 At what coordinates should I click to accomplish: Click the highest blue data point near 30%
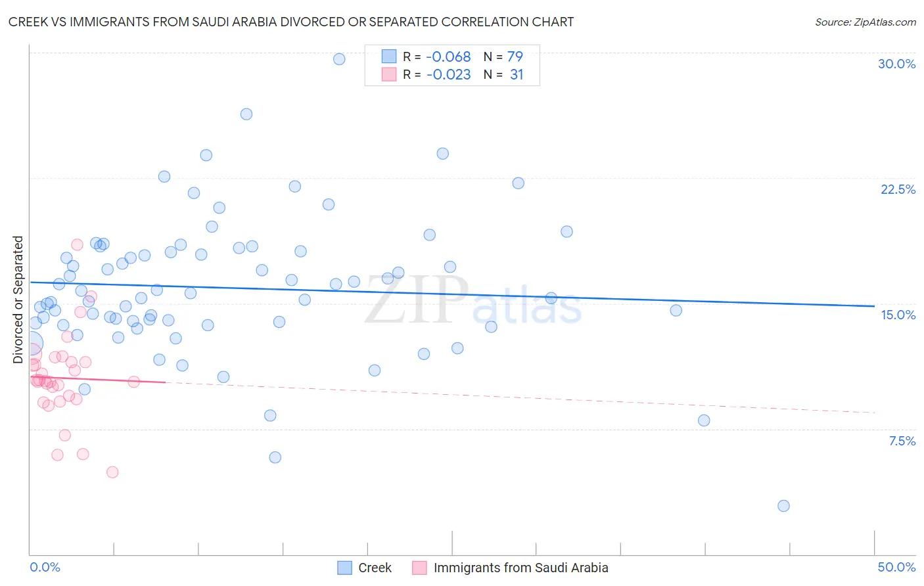pyautogui.click(x=339, y=59)
